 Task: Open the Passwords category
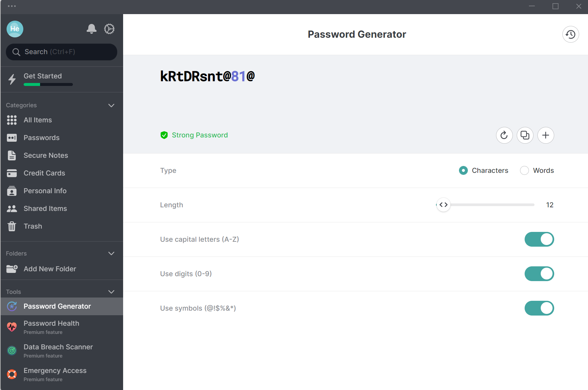click(62, 138)
